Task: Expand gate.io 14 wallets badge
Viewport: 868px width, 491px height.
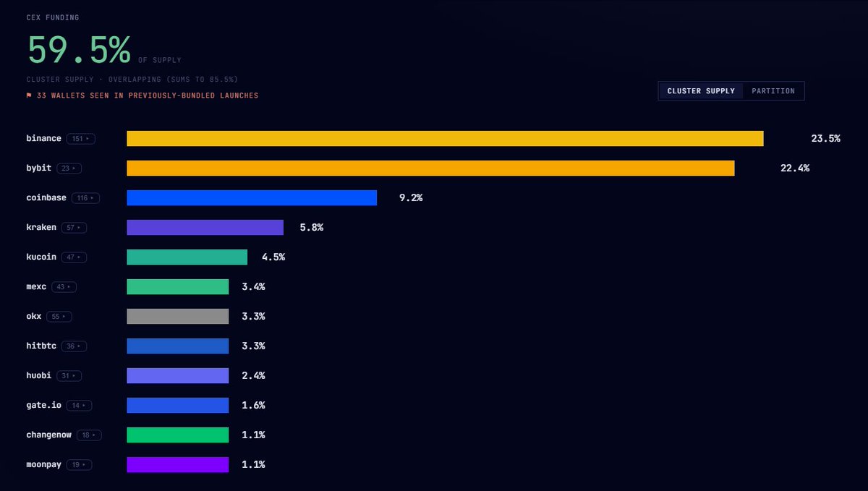Action: point(79,405)
